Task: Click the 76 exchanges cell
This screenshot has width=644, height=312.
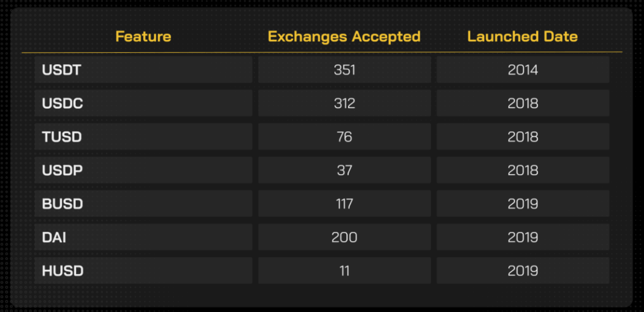Action: 345,137
